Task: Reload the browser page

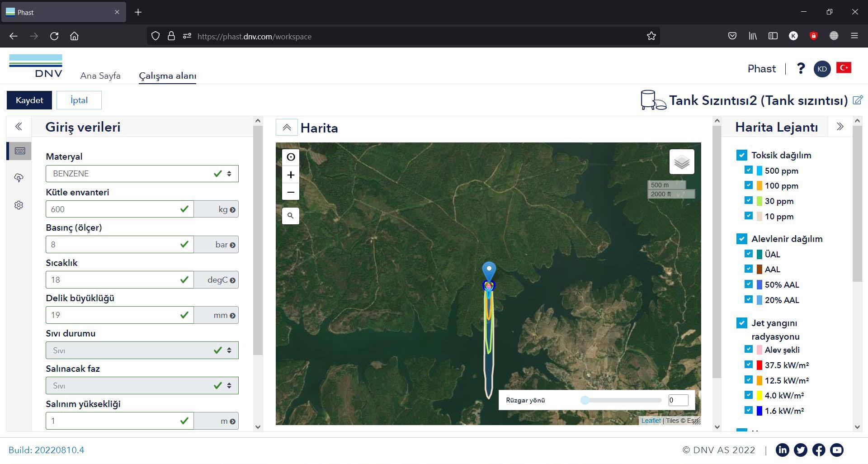Action: (x=54, y=36)
